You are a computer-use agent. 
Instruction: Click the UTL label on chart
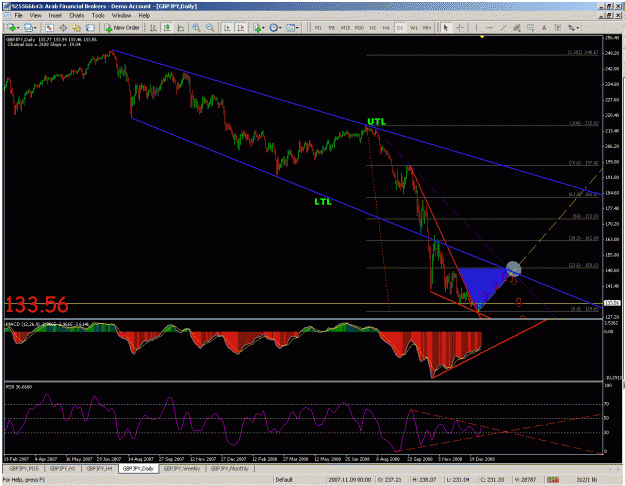(x=376, y=122)
